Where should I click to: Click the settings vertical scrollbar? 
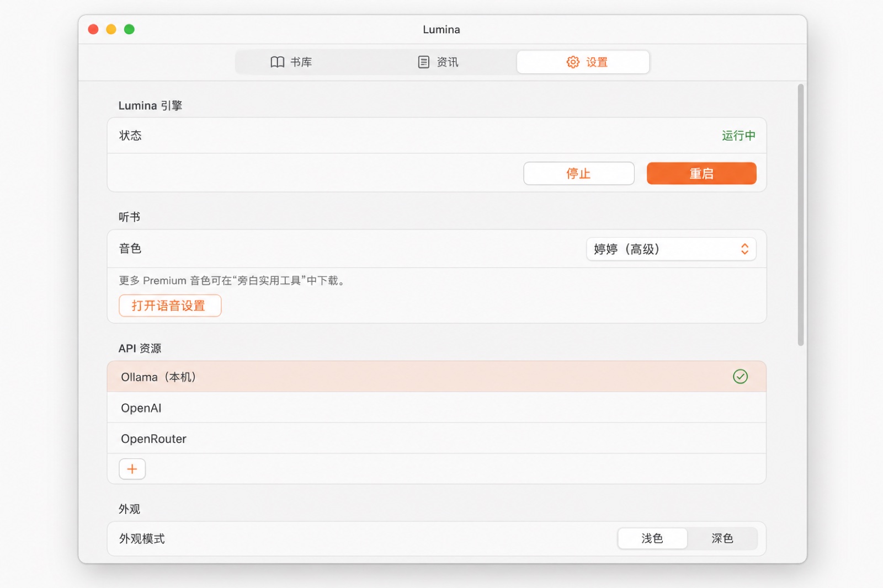[801, 215]
